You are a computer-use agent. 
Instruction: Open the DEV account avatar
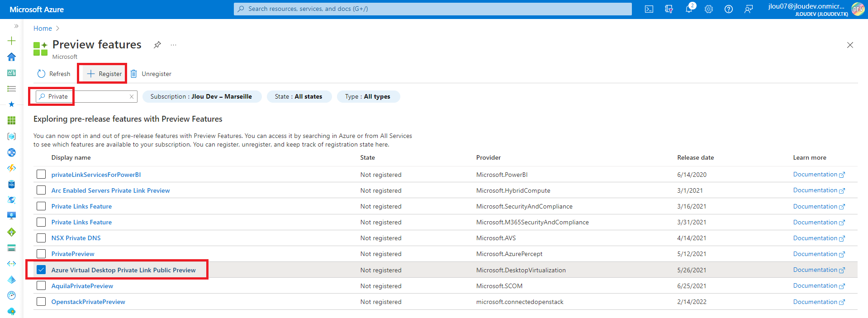[858, 9]
